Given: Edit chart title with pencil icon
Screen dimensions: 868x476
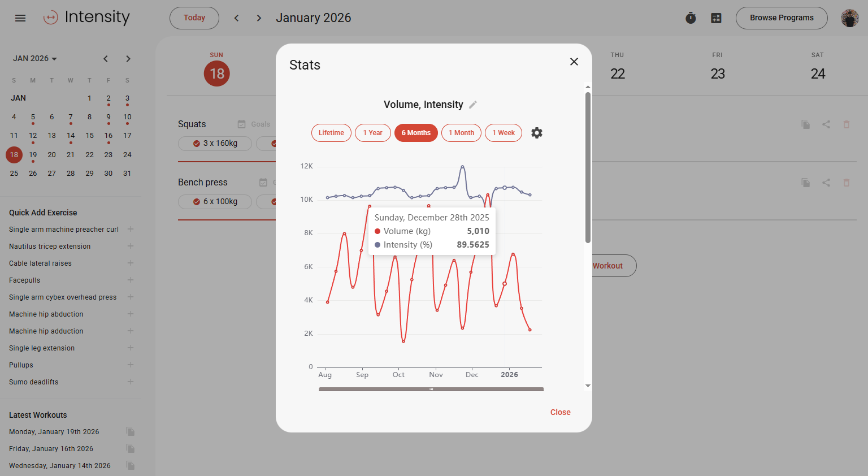Looking at the screenshot, I should pos(473,105).
